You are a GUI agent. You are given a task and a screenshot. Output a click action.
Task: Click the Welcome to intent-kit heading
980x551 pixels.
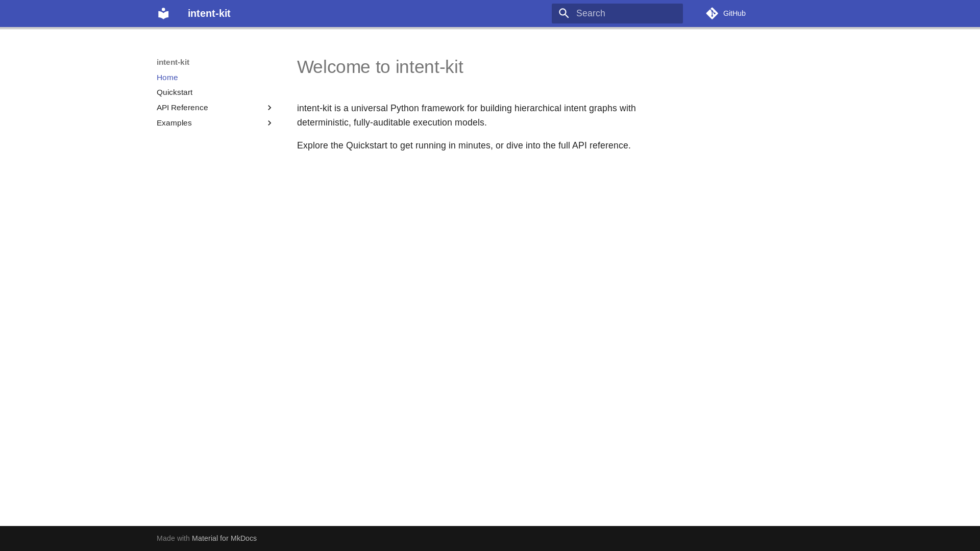click(x=380, y=67)
